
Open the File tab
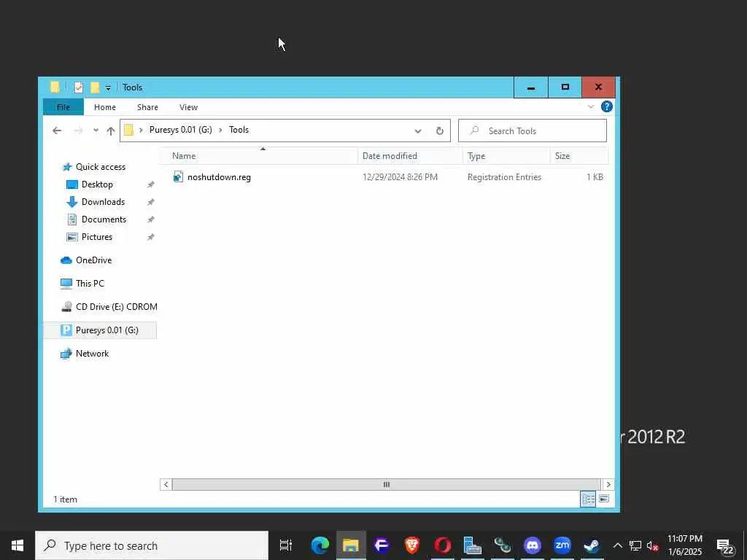[x=63, y=107]
